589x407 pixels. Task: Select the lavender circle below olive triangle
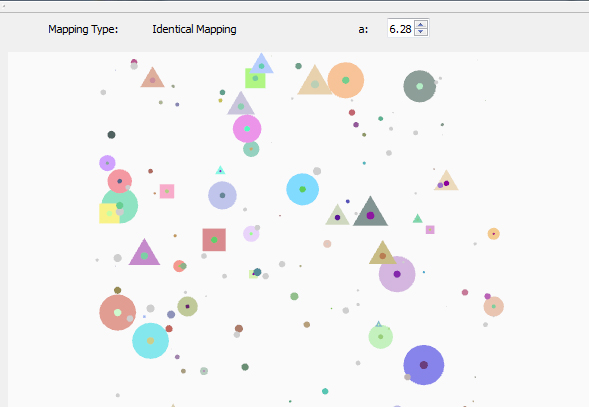(x=397, y=274)
